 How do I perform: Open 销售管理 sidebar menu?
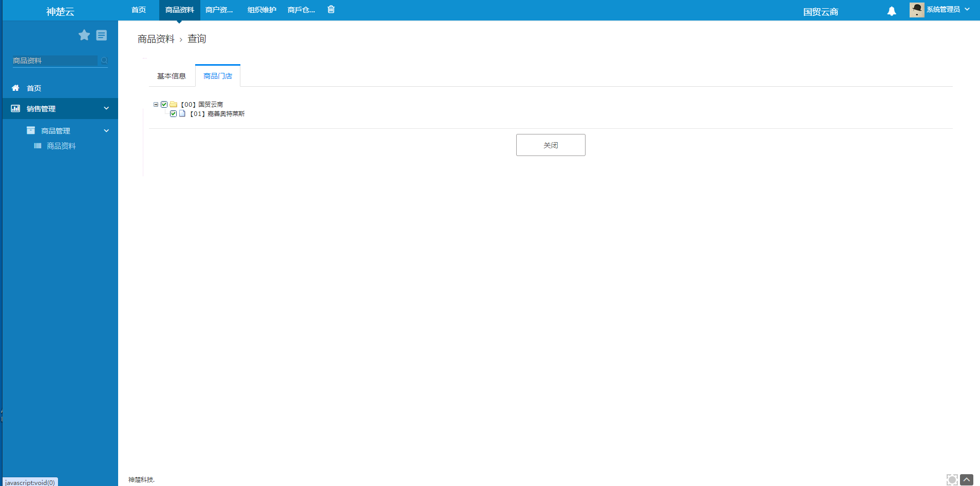[60, 108]
